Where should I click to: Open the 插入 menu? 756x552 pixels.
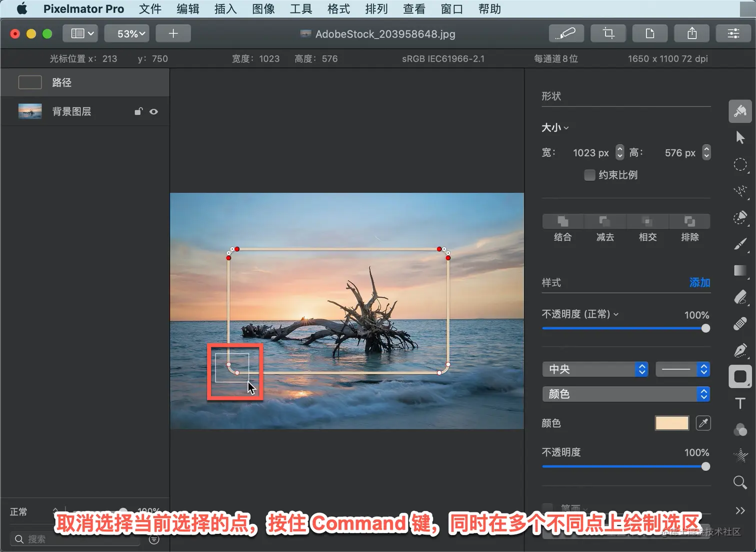225,9
